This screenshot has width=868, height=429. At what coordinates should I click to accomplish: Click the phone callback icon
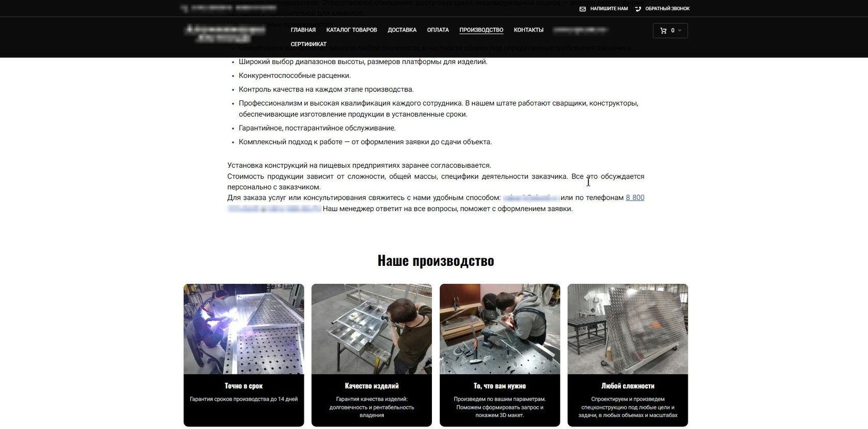pyautogui.click(x=638, y=9)
